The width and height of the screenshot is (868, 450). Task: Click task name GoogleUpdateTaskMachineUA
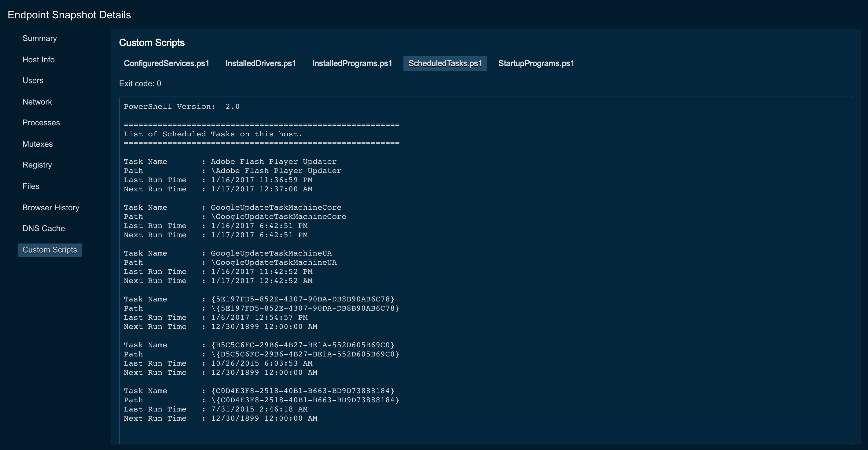pos(271,253)
